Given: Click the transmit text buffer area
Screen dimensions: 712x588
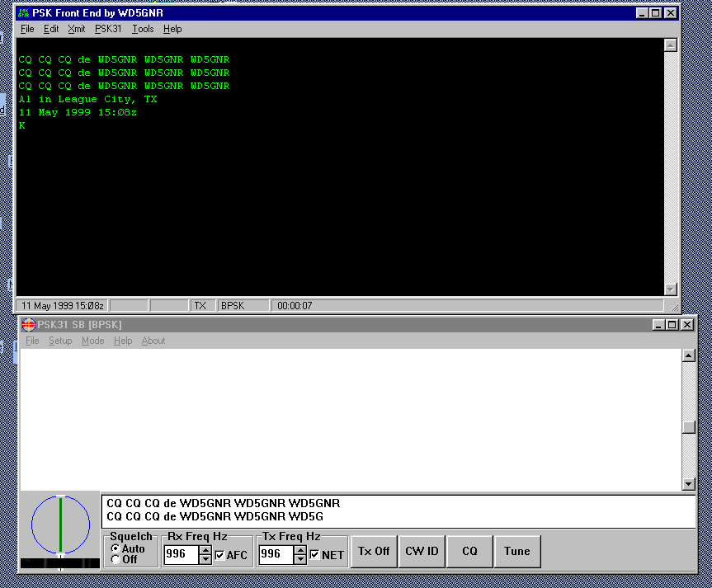Looking at the screenshot, I should point(396,510).
